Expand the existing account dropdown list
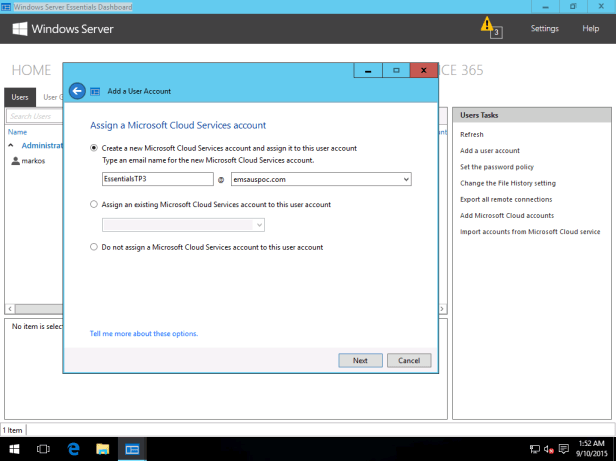The width and height of the screenshot is (616, 461). (259, 226)
